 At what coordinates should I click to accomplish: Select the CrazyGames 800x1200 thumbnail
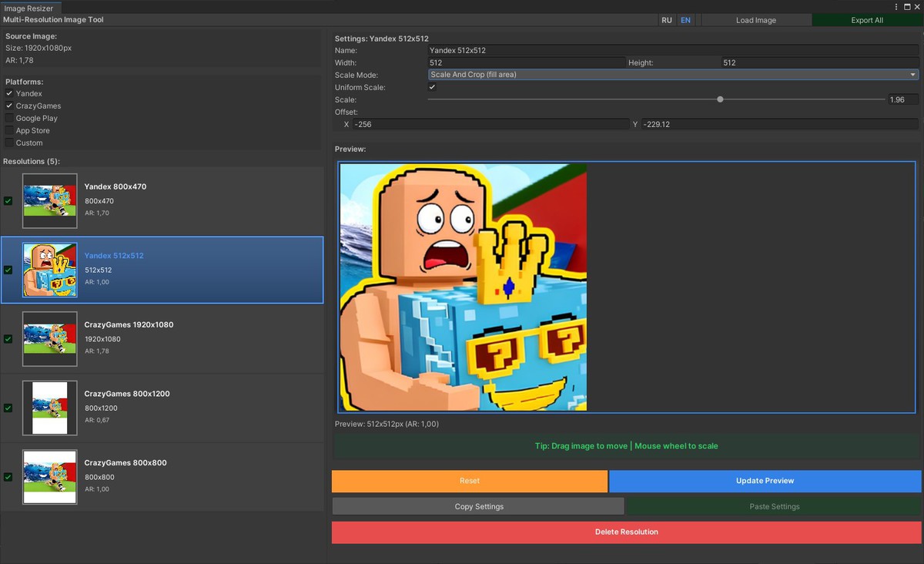pyautogui.click(x=50, y=408)
